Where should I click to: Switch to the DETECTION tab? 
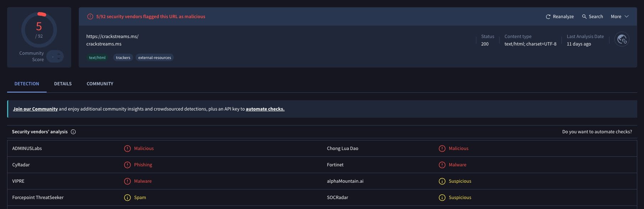[27, 84]
